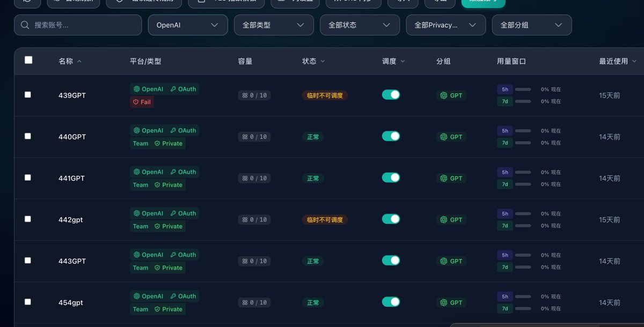Click the 15天前 last-used value for 439GPT

[610, 95]
